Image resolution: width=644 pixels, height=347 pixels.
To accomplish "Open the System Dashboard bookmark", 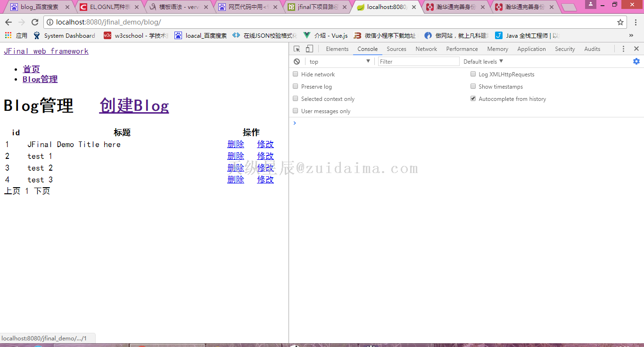I will coord(64,35).
